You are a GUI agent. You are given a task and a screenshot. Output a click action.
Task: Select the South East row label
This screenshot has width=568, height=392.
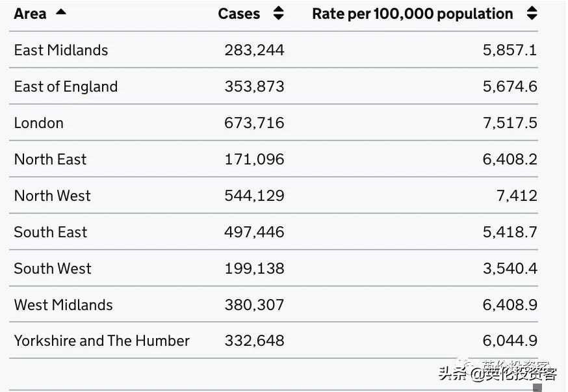point(51,232)
